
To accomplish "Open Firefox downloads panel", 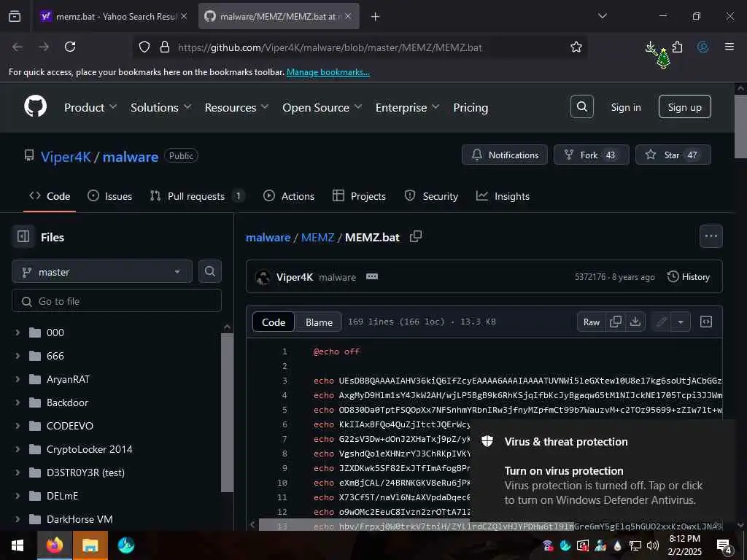I will pos(650,47).
